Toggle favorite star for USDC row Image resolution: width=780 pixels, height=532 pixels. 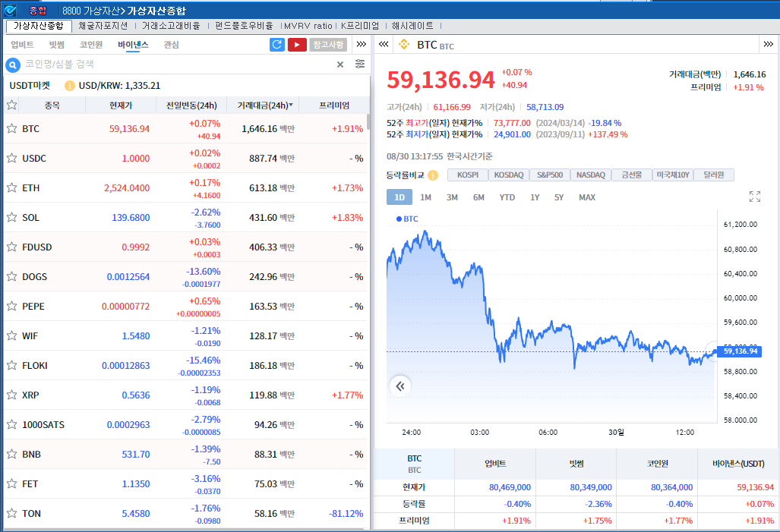pyautogui.click(x=12, y=158)
